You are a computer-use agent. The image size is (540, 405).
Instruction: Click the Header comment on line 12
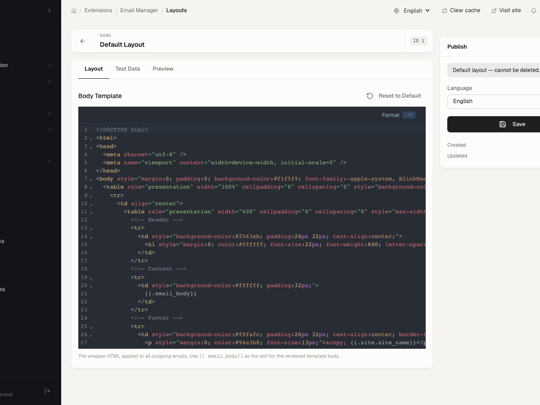click(157, 220)
